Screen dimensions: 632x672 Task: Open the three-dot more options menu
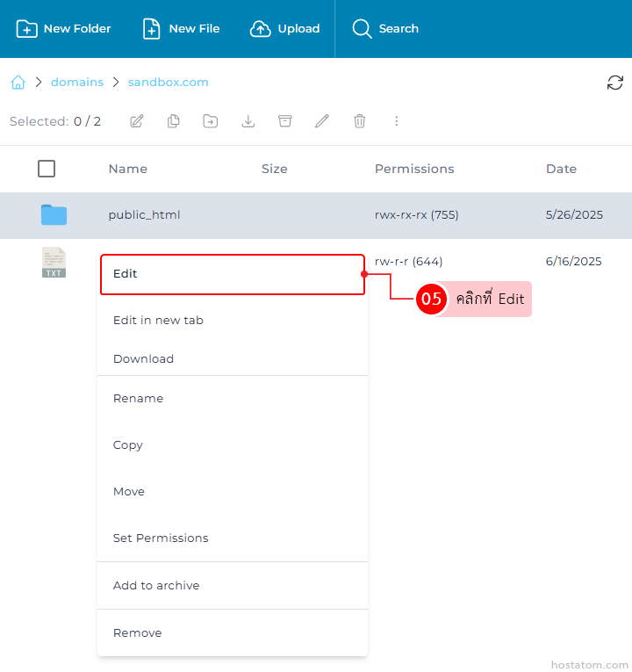pos(397,121)
